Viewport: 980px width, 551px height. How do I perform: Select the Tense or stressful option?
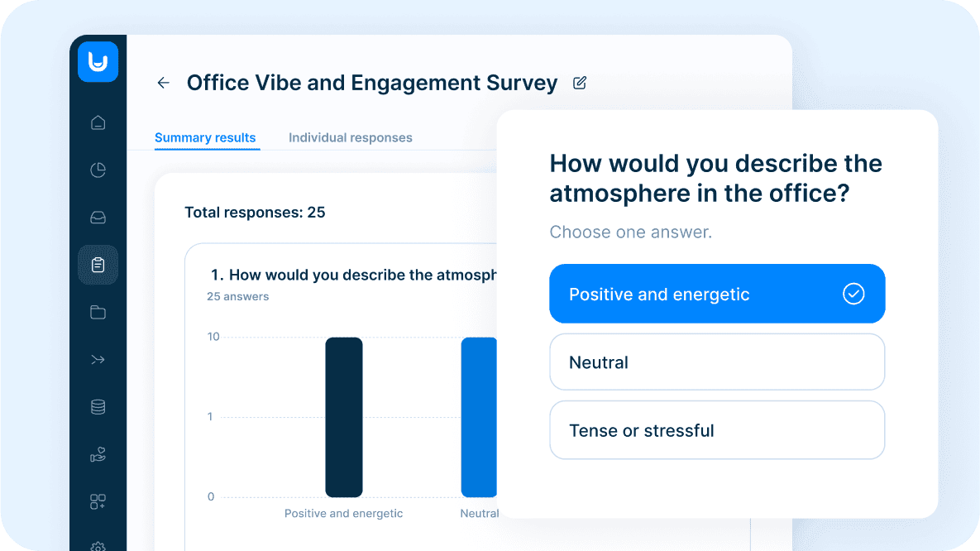717,429
